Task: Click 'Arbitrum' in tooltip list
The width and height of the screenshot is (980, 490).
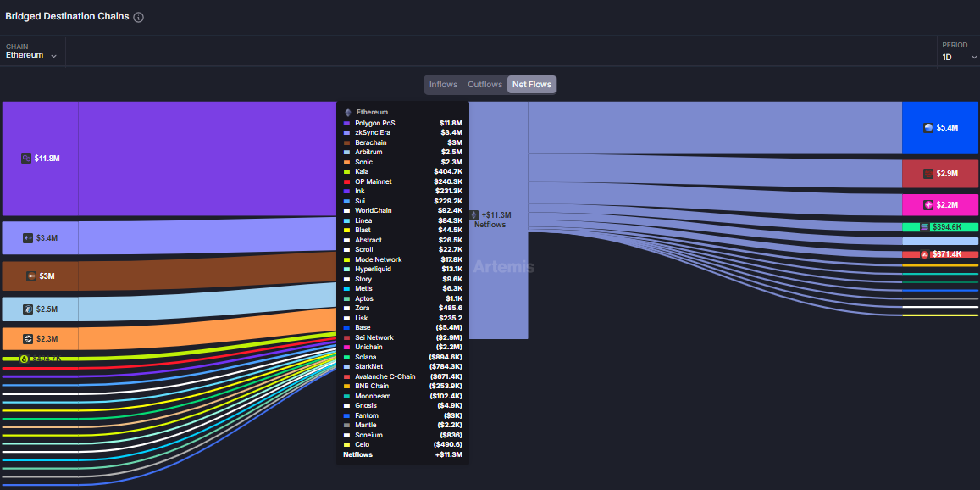Action: click(x=368, y=152)
